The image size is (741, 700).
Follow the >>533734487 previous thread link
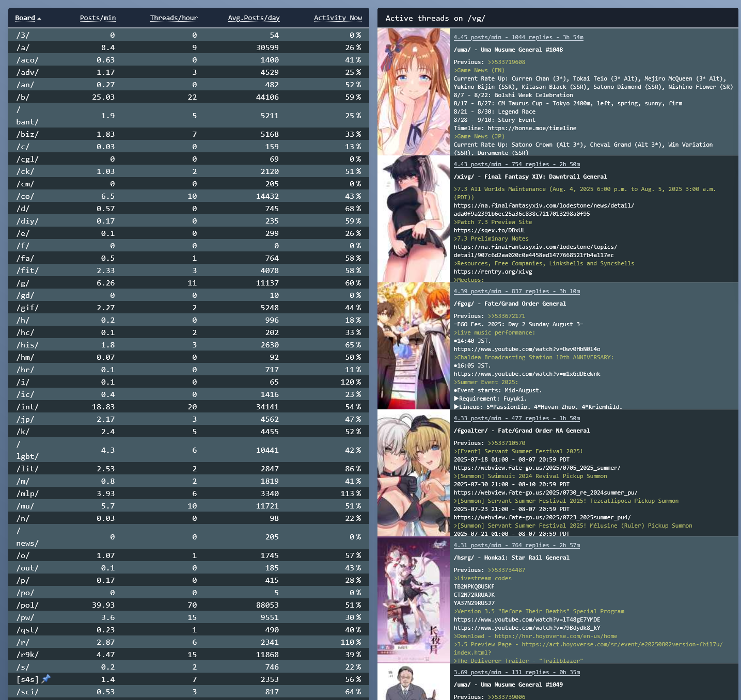507,570
